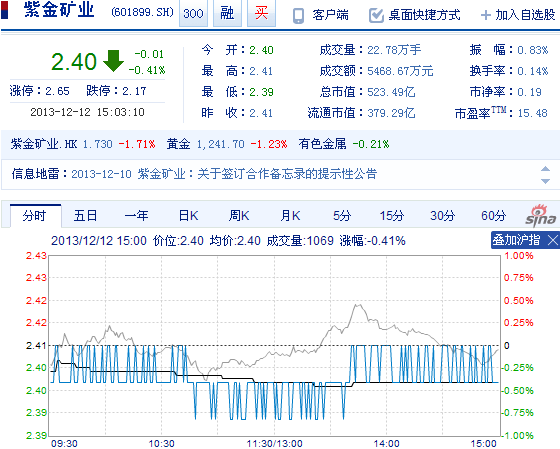Click the 14:00 time axis label

click(386, 444)
